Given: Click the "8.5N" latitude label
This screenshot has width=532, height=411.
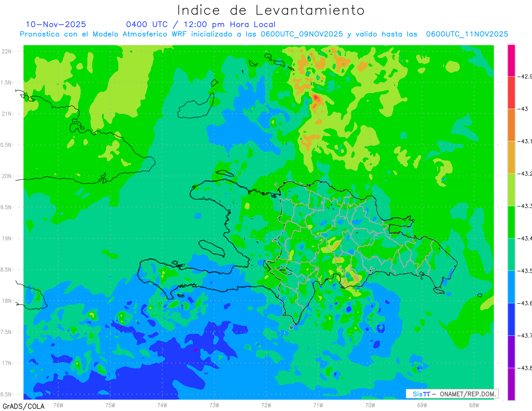Looking at the screenshot, I should (6, 270).
